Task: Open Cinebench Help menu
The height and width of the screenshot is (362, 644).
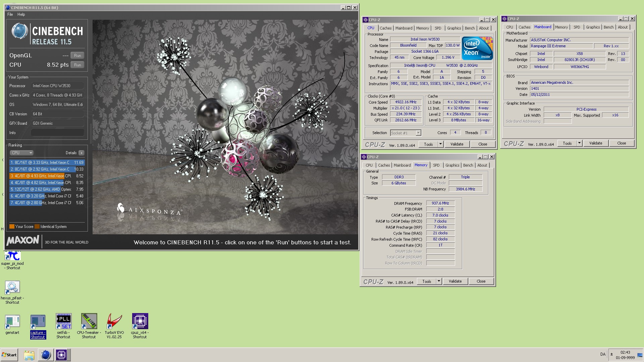Action: tap(21, 14)
